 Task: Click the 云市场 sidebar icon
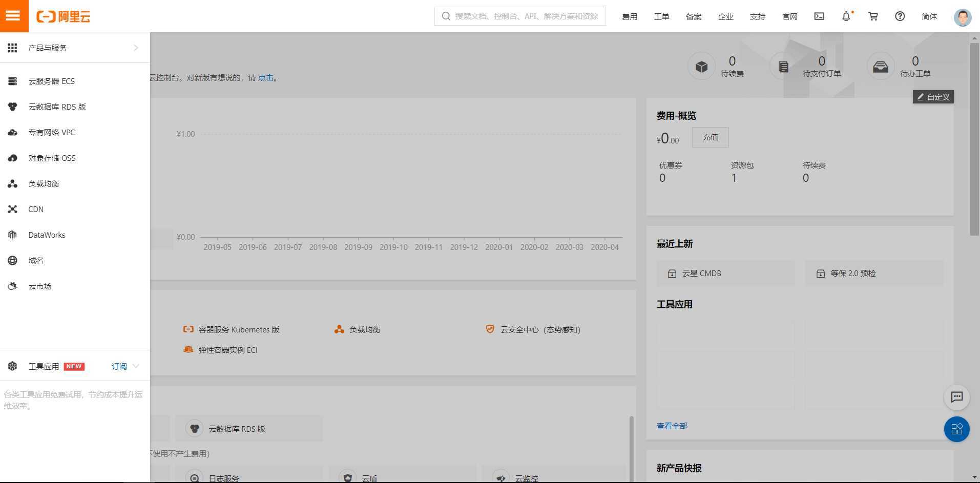[x=13, y=286]
